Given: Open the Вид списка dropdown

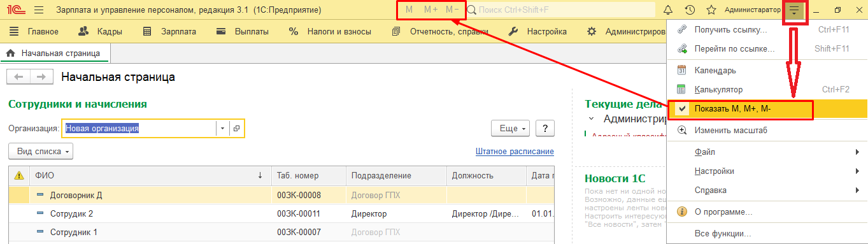Looking at the screenshot, I should coord(41,152).
